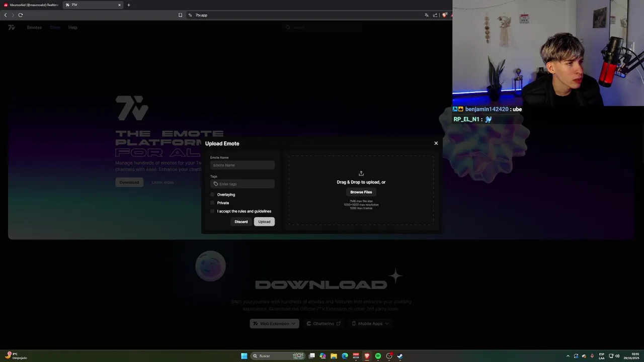The image size is (644, 362).
Task: Click the microphone tray icon
Action: [x=592, y=356]
